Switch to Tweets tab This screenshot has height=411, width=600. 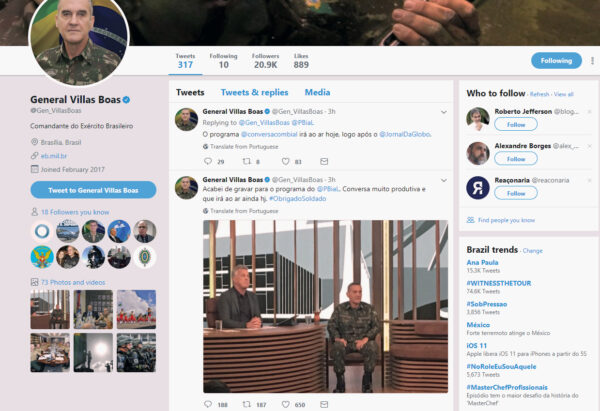(x=190, y=92)
